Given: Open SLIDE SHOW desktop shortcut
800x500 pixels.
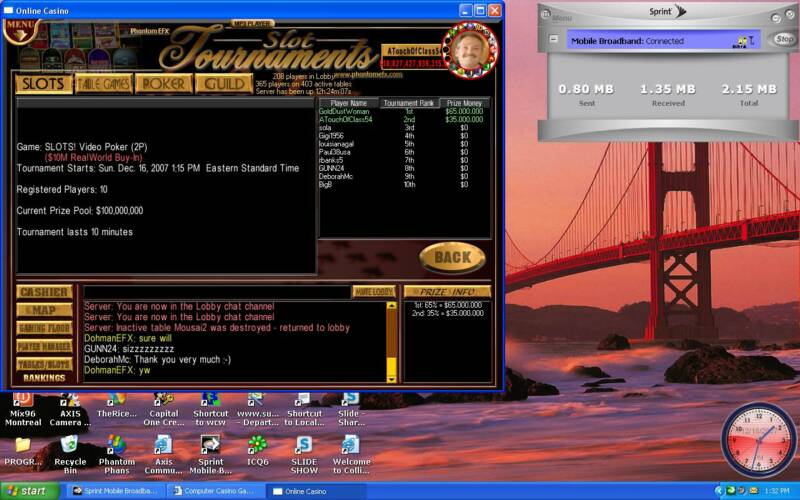Looking at the screenshot, I should 304,454.
